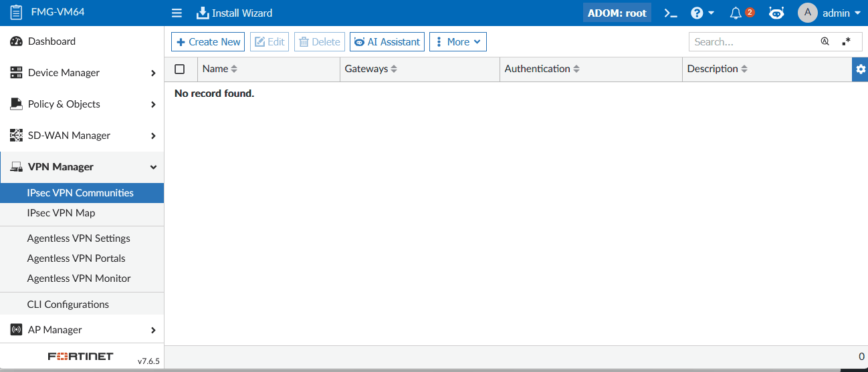Expand the SD-WAN Manager chevron
This screenshot has width=868, height=372.
pos(153,136)
